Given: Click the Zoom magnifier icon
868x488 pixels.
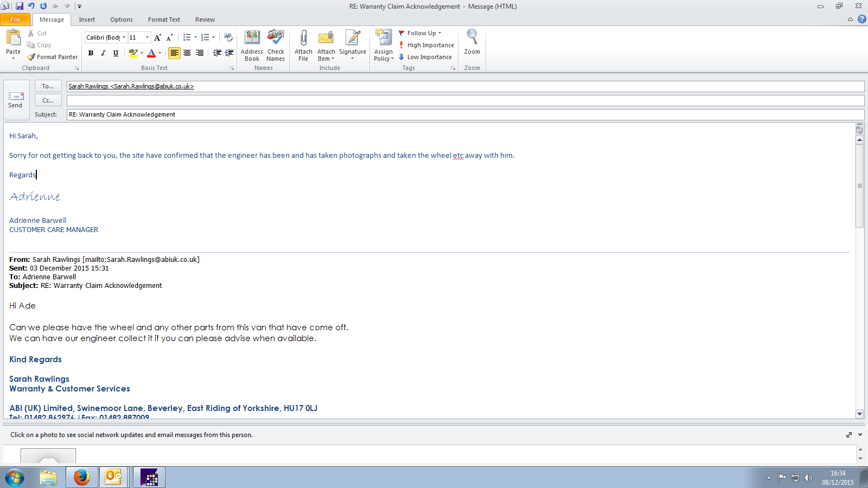Looking at the screenshot, I should click(472, 38).
